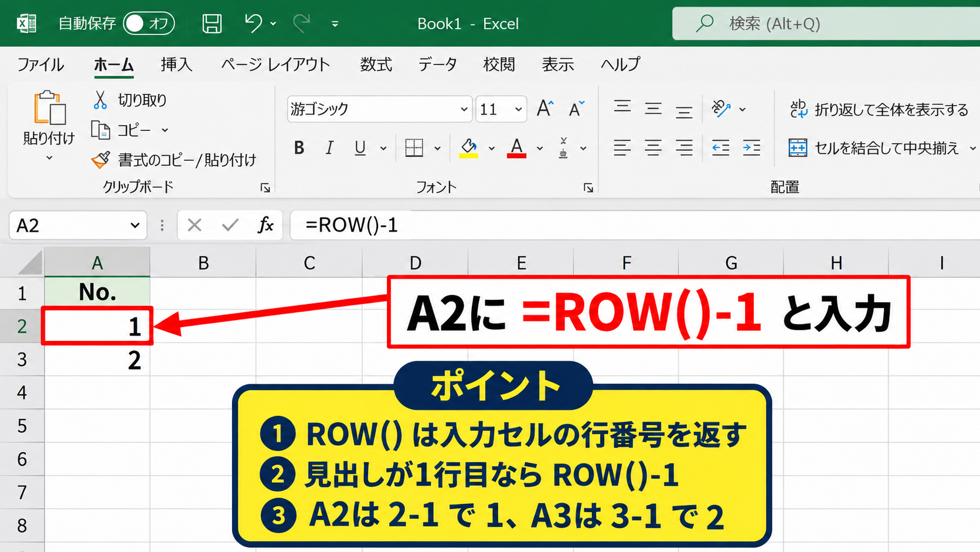Click the borders grid icon
The height and width of the screenshot is (552, 980).
coord(414,148)
